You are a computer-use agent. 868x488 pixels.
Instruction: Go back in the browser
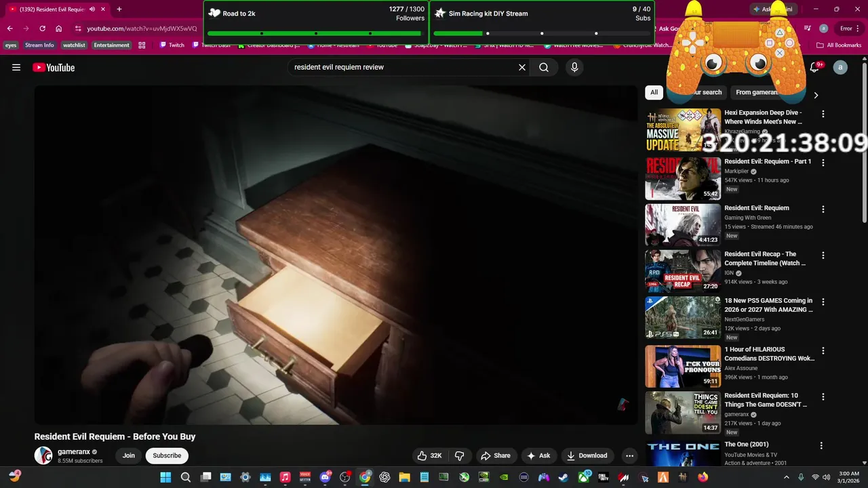pos(9,28)
